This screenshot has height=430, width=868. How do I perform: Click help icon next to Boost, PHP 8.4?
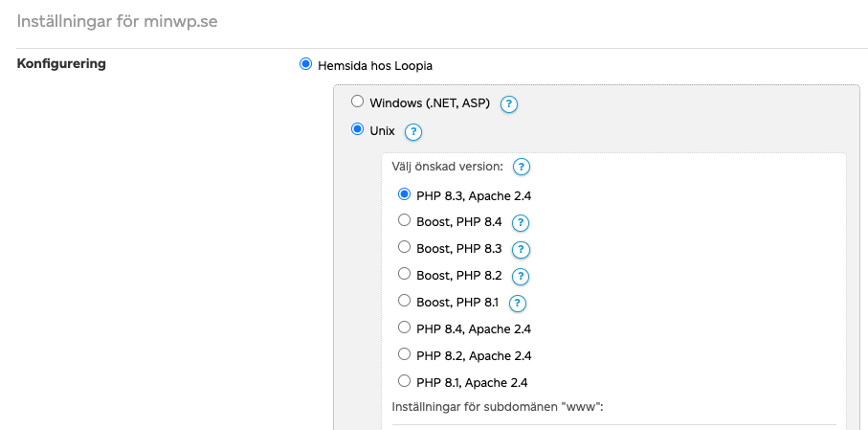(x=521, y=223)
